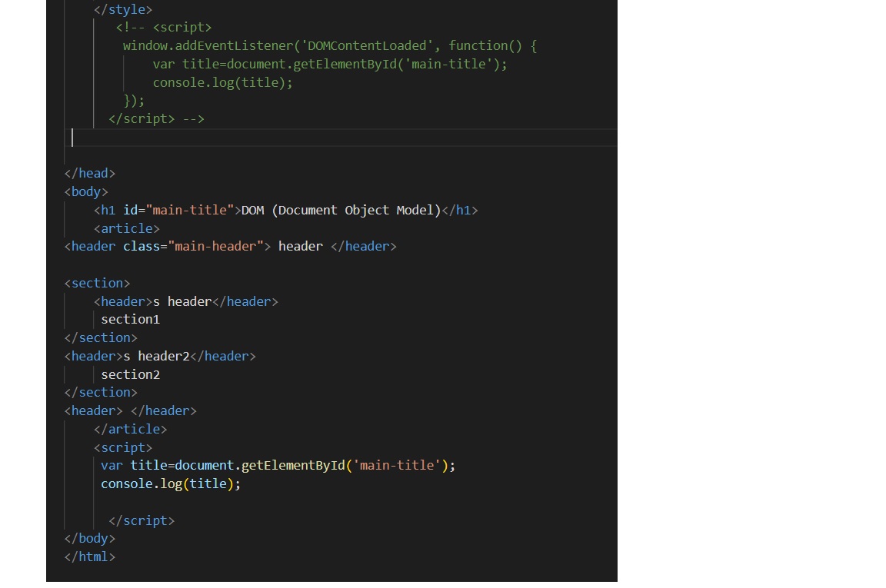Click the uncommented '<script>' opening tag
Screen dimensions: 886x588
pyautogui.click(x=123, y=448)
